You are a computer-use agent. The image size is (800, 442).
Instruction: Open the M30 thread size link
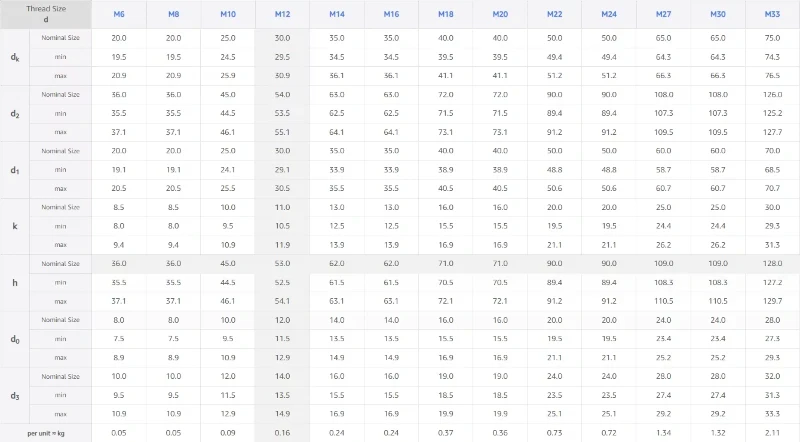718,14
